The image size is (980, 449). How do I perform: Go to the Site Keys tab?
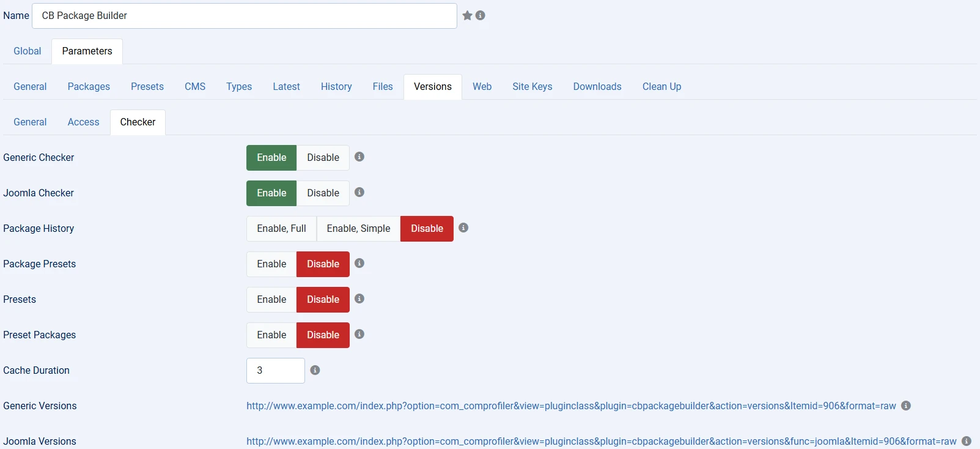tap(532, 87)
